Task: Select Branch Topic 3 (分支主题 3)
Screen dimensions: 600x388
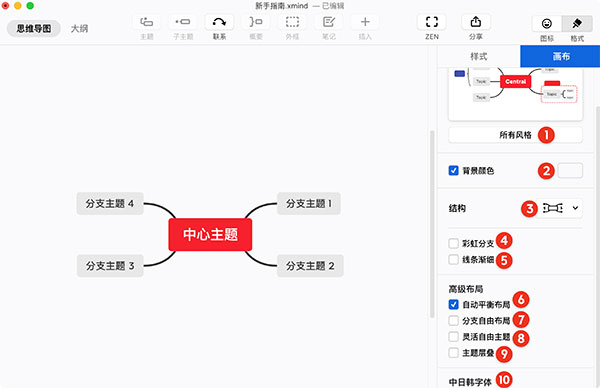Action: [110, 266]
